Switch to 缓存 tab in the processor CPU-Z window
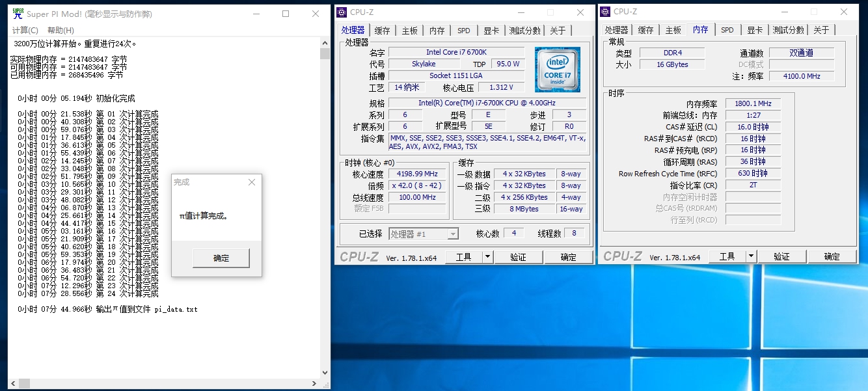Image resolution: width=868 pixels, height=391 pixels. point(382,31)
